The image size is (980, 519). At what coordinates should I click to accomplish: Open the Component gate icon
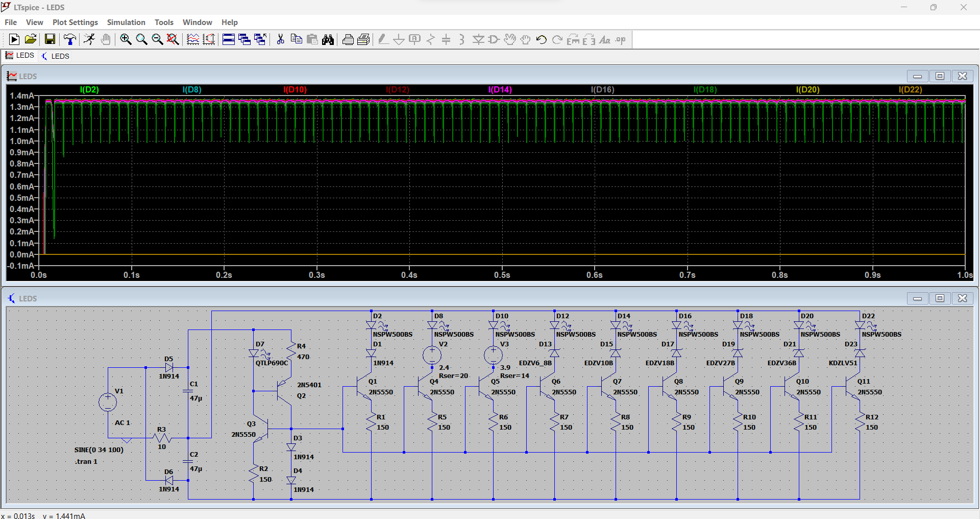coord(494,39)
